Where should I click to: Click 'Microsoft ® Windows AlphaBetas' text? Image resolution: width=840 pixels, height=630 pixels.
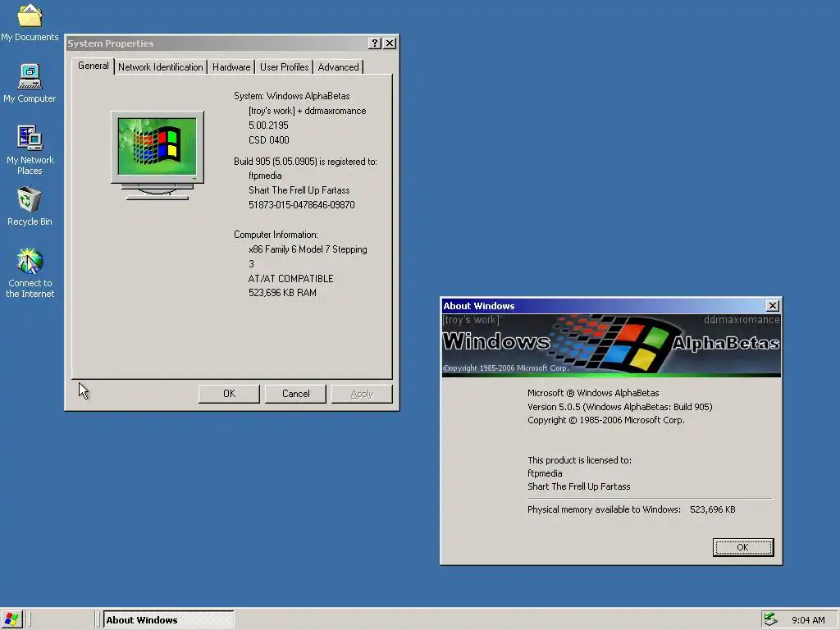pos(593,393)
